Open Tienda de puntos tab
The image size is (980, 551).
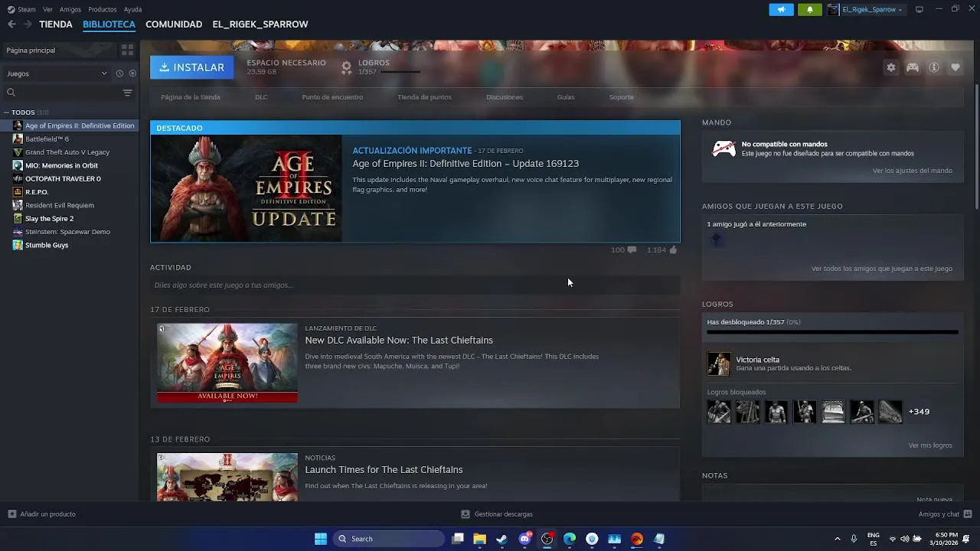(424, 97)
